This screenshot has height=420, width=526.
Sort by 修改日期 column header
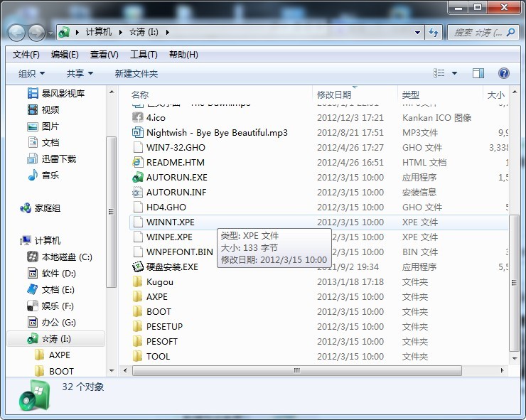[334, 95]
